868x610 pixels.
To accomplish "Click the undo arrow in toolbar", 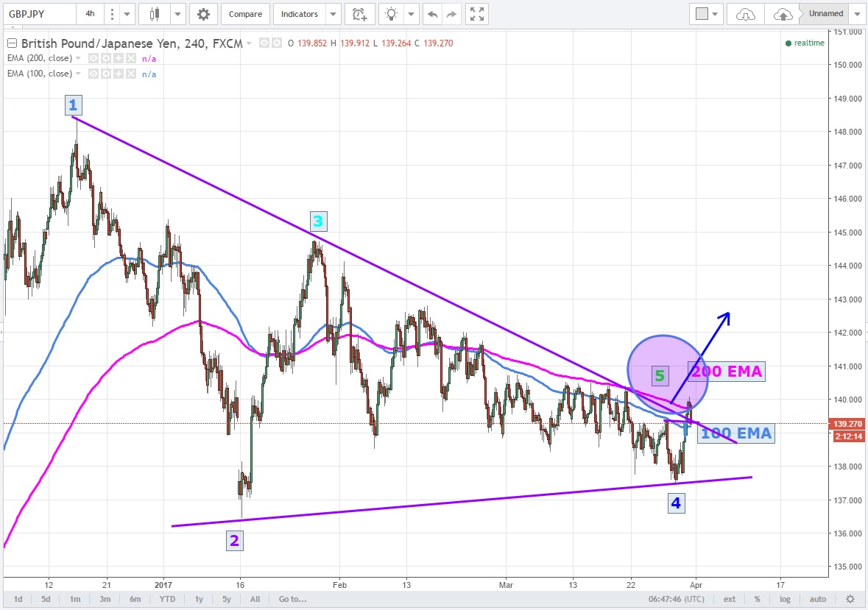I will tap(432, 14).
